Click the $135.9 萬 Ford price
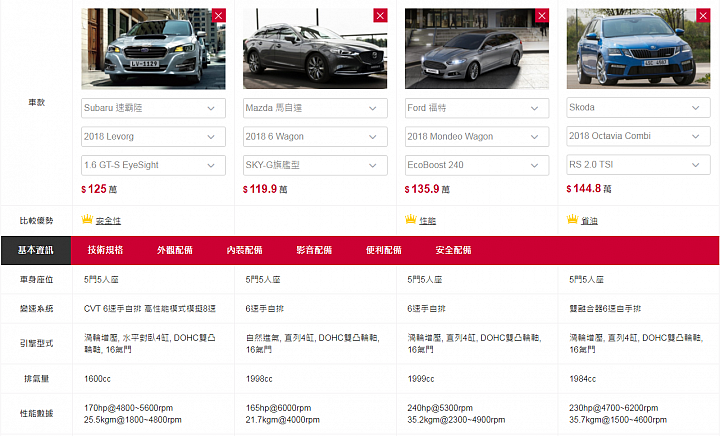This screenshot has height=436, width=720. (x=427, y=189)
